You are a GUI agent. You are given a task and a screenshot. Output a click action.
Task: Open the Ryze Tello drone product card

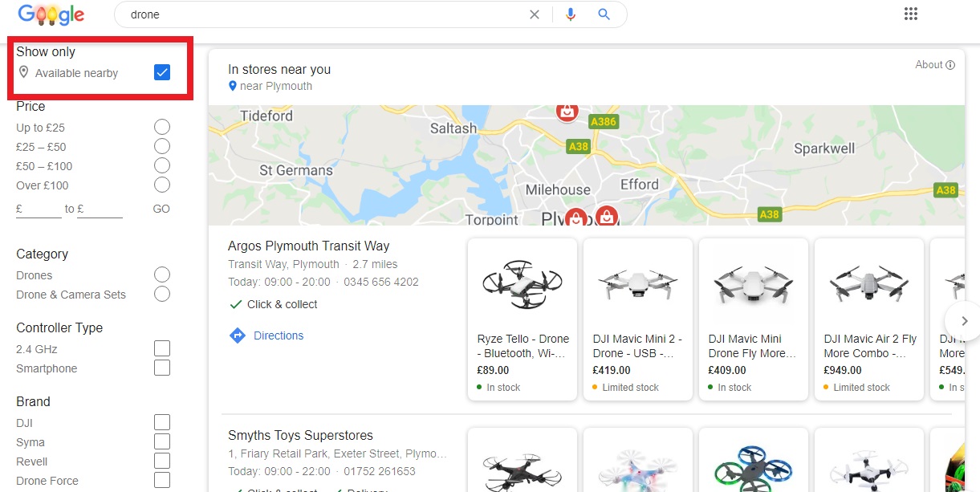pos(522,319)
